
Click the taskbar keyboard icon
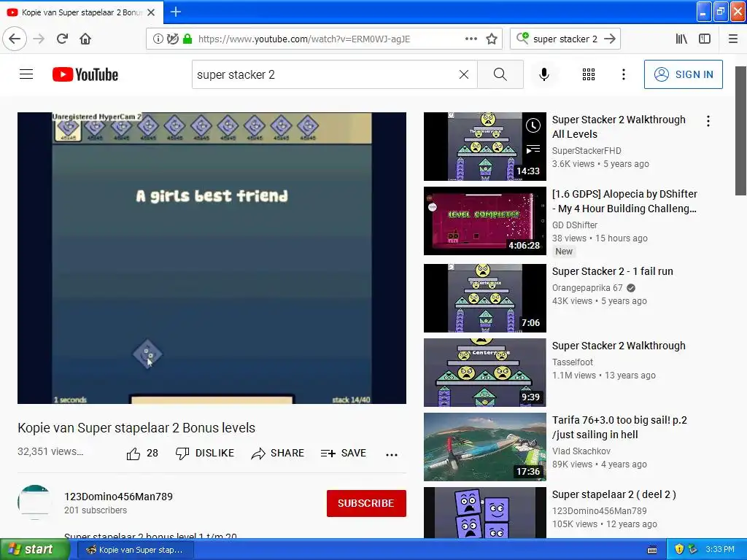pos(652,550)
